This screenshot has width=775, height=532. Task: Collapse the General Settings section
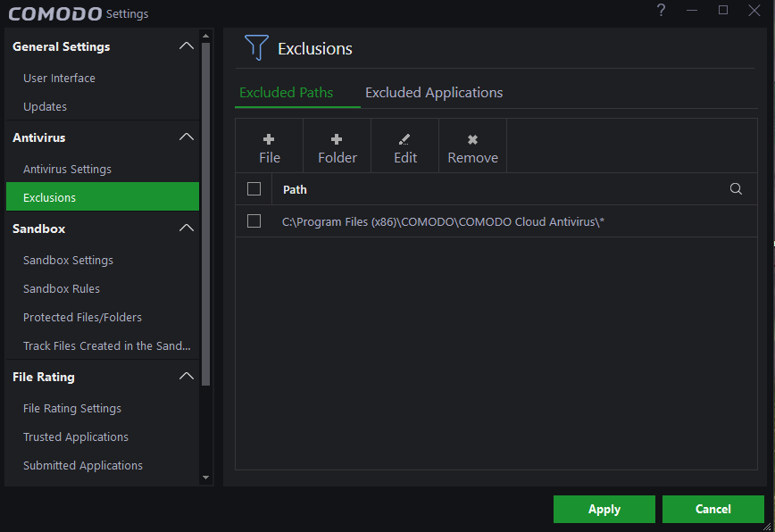[186, 46]
